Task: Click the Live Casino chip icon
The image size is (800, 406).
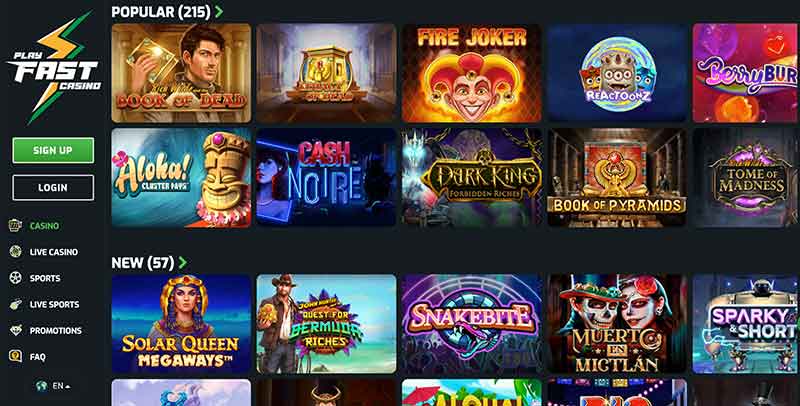Action: tap(15, 251)
